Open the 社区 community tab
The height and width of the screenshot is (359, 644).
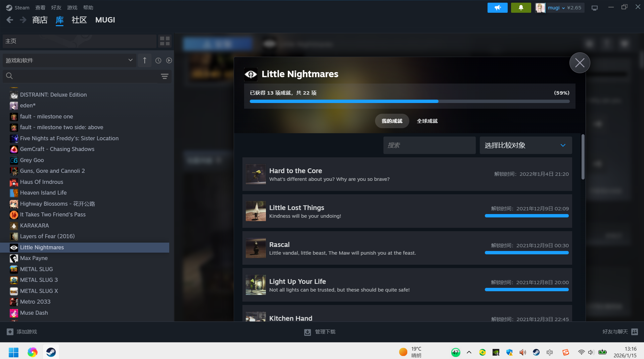pos(79,20)
